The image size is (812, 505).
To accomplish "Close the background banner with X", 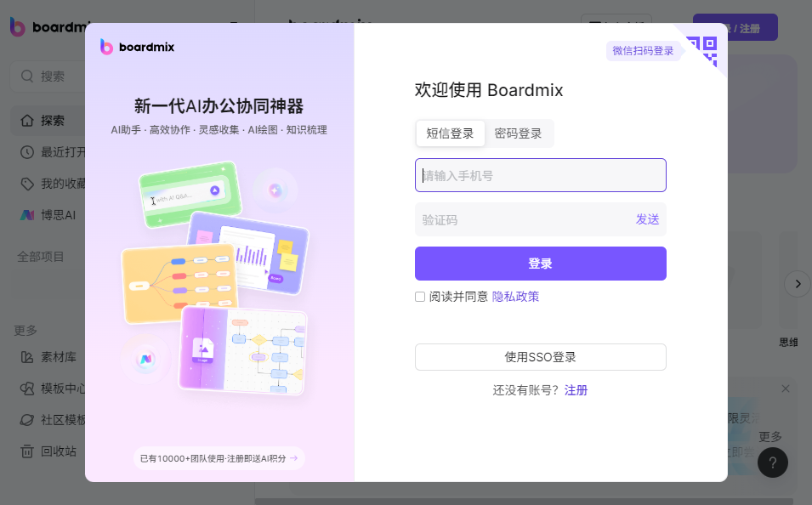I will (786, 389).
